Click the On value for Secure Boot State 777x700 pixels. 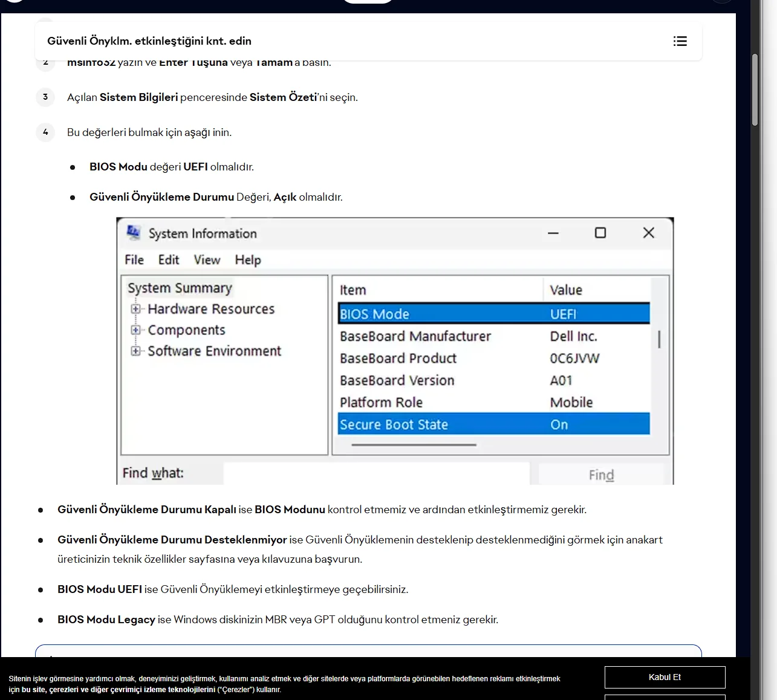click(559, 425)
